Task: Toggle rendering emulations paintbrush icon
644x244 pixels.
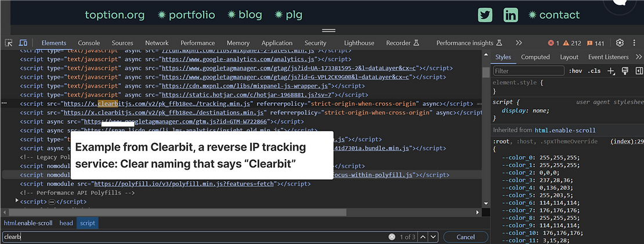Action: tap(625, 71)
